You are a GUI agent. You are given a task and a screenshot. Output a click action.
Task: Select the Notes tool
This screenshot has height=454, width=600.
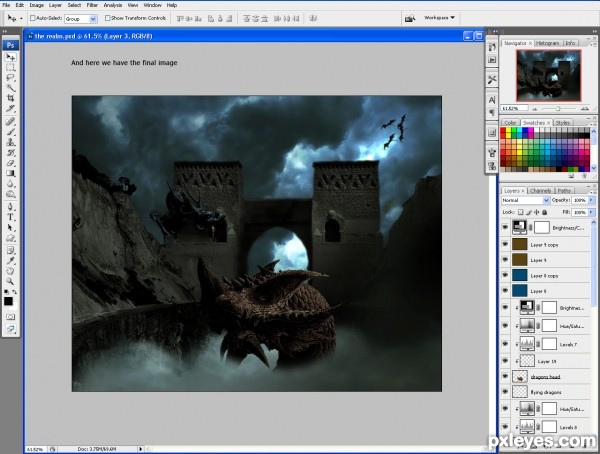click(10, 251)
